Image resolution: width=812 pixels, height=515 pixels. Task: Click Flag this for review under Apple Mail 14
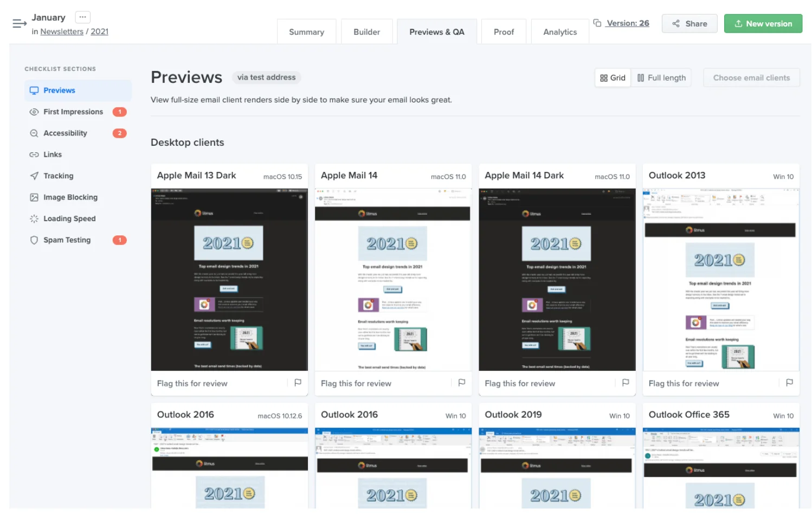click(x=356, y=384)
